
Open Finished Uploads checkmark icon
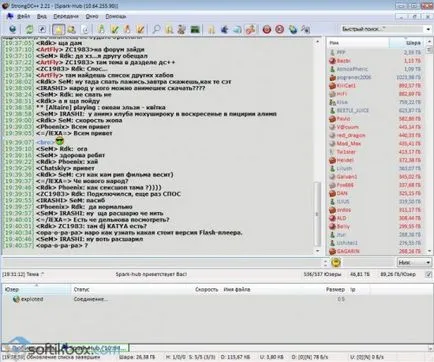[x=140, y=29]
